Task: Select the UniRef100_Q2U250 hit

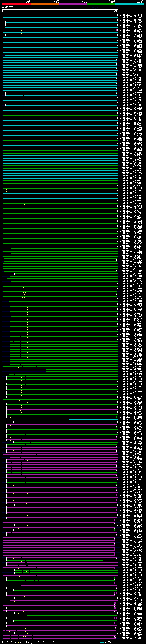Action: tap(131, 306)
